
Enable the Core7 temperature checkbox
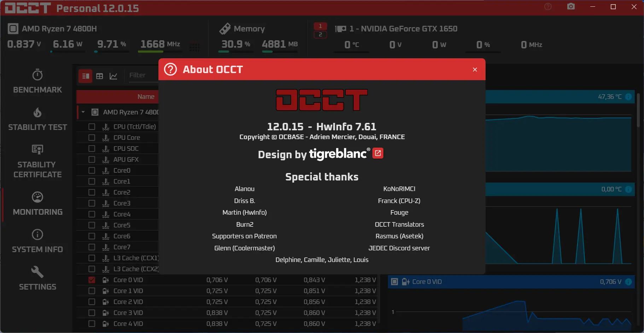[92, 247]
